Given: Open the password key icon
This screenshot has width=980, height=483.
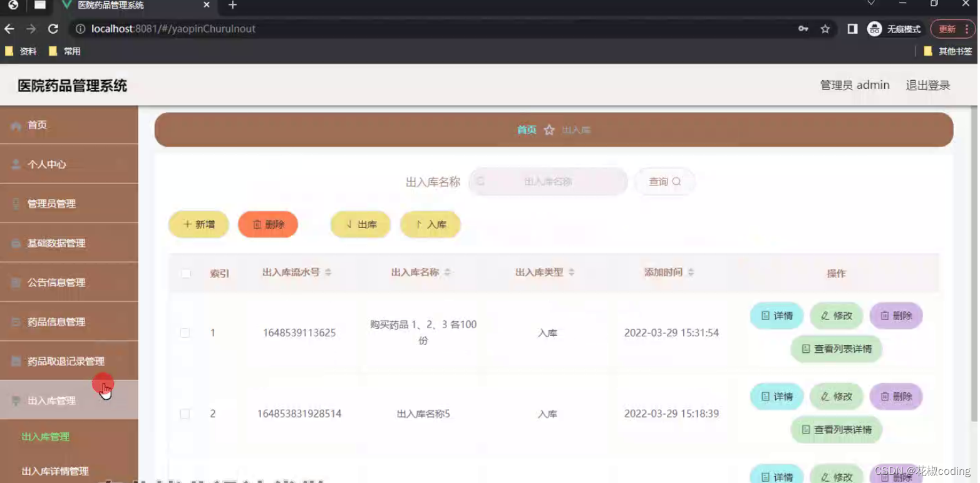Looking at the screenshot, I should (x=803, y=29).
